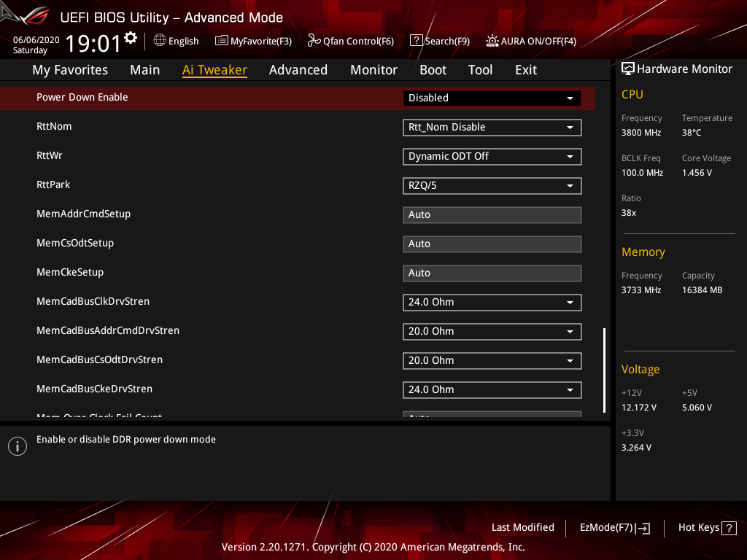Expand the RttNom dropdown
Screen dimensions: 747x560
(x=492, y=128)
